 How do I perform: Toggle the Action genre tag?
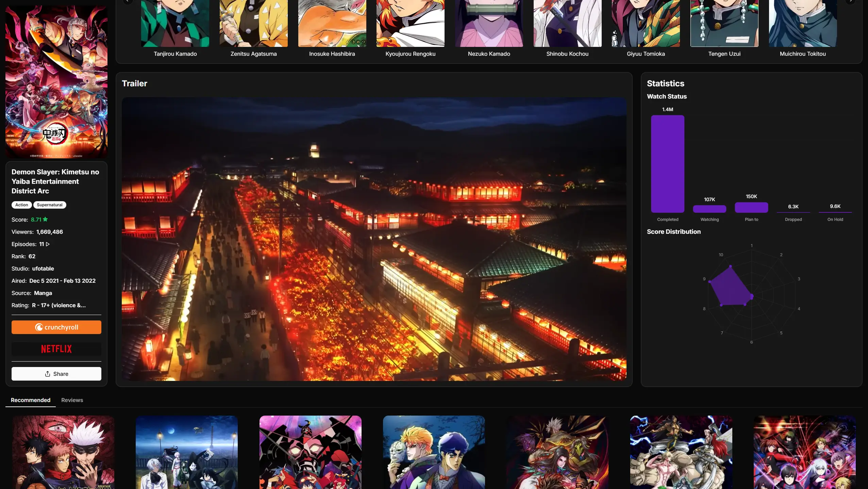(21, 205)
